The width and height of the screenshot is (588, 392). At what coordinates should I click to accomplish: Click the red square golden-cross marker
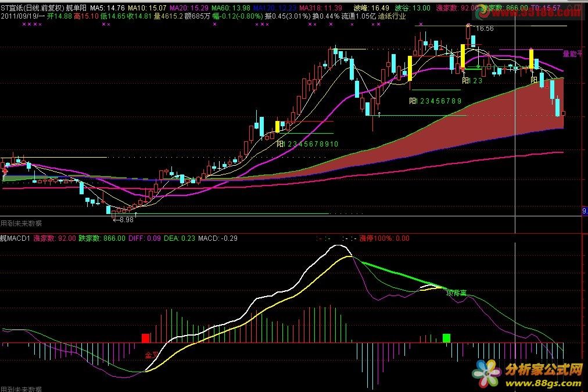146,338
